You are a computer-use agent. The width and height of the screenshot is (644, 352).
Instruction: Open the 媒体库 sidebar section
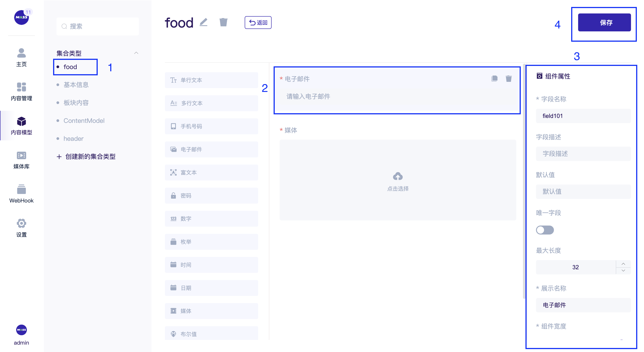[x=21, y=160]
